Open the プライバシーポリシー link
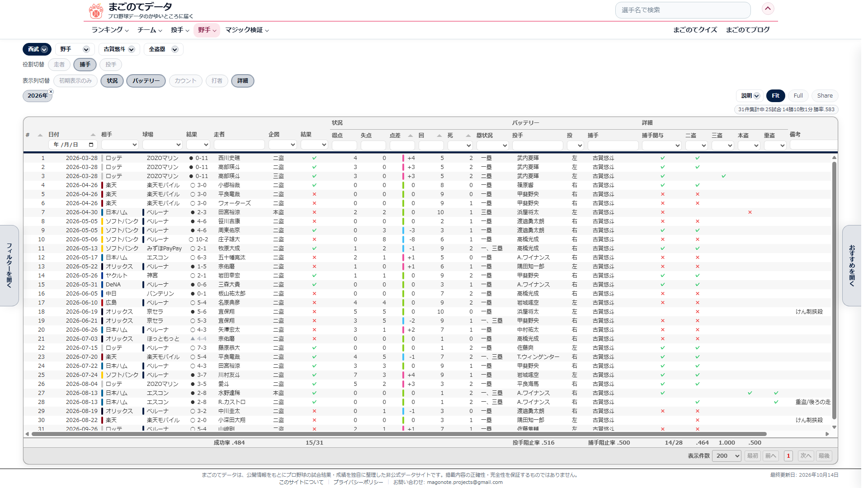This screenshot has width=868, height=488. click(x=358, y=482)
